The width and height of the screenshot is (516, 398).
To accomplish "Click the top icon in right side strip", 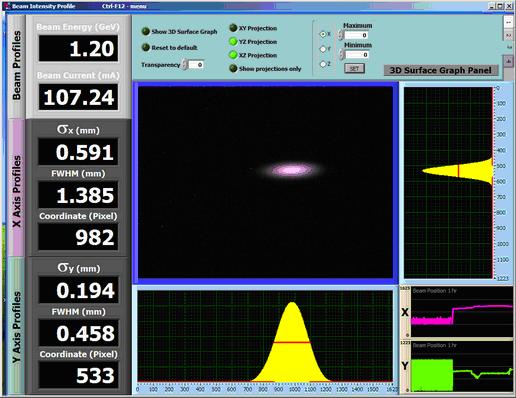I will pos(509,22).
